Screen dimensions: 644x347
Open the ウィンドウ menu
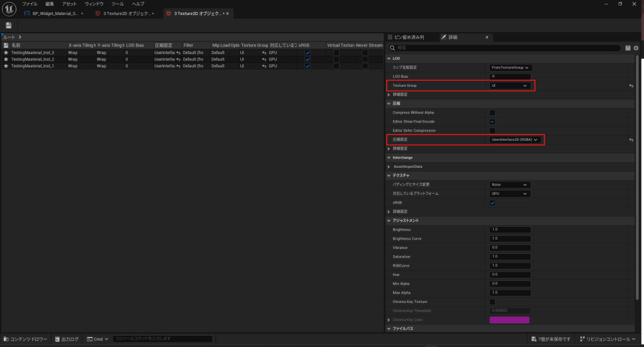[x=94, y=4]
